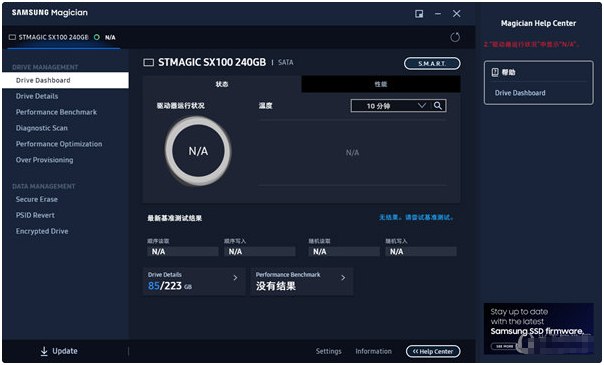Click the 顺序读取 N/A value
Screen dimensions: 604x365
pos(183,251)
